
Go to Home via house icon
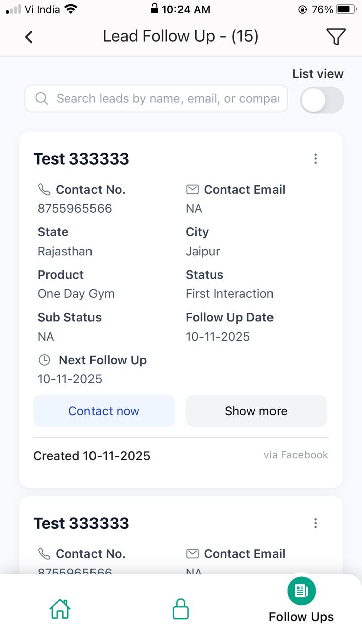(x=60, y=609)
